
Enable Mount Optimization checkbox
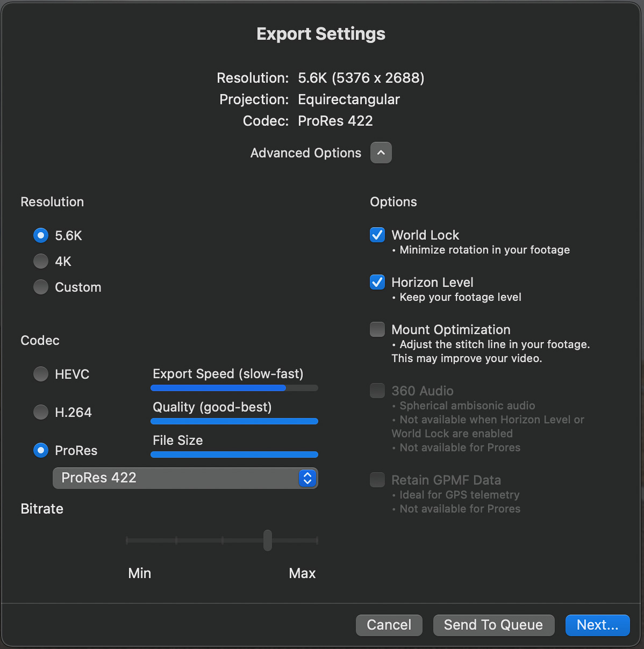click(x=377, y=329)
